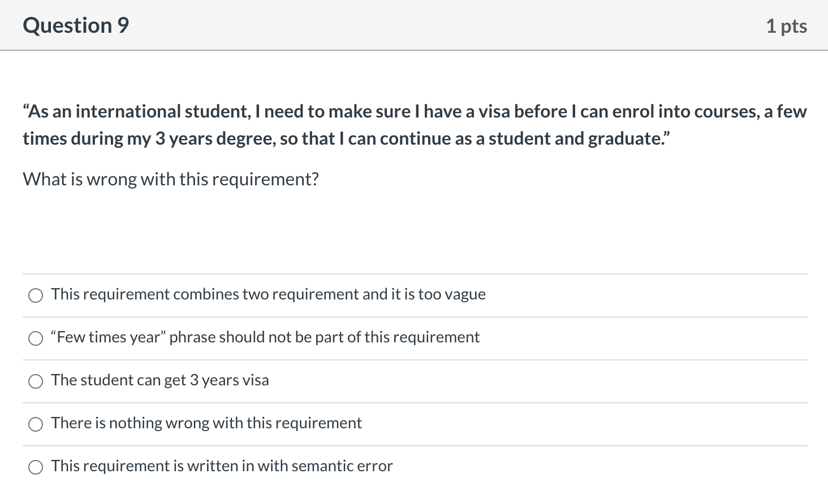The image size is (828, 504).
Task: Click the gray question header bar
Action: 413,25
